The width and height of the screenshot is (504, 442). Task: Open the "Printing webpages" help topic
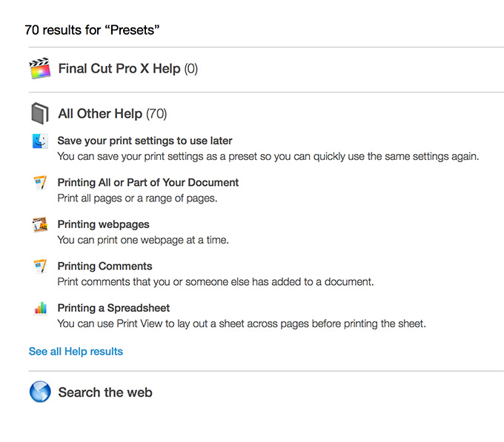pyautogui.click(x=103, y=224)
